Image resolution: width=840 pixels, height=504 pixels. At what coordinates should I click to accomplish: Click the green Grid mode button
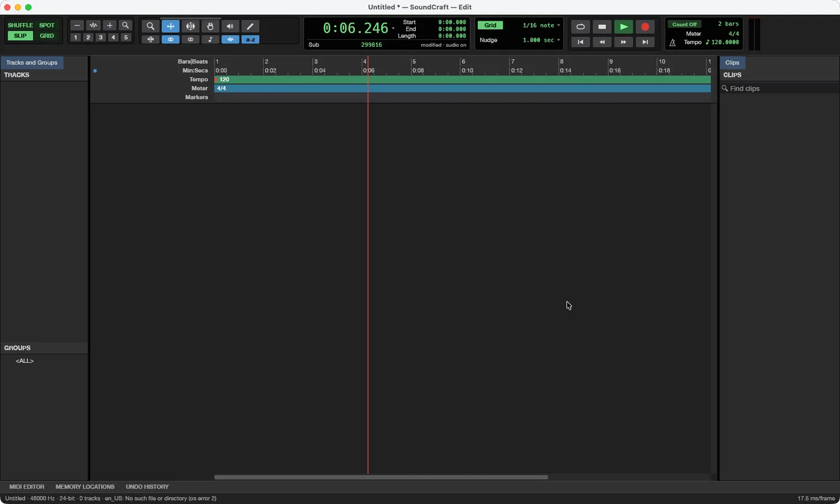coord(490,25)
